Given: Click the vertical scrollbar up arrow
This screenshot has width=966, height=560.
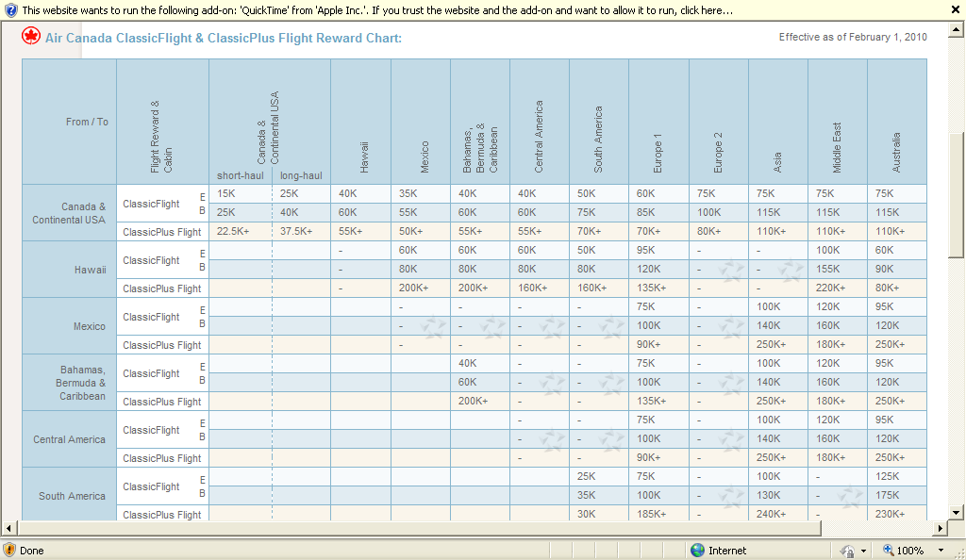Looking at the screenshot, I should click(x=956, y=29).
